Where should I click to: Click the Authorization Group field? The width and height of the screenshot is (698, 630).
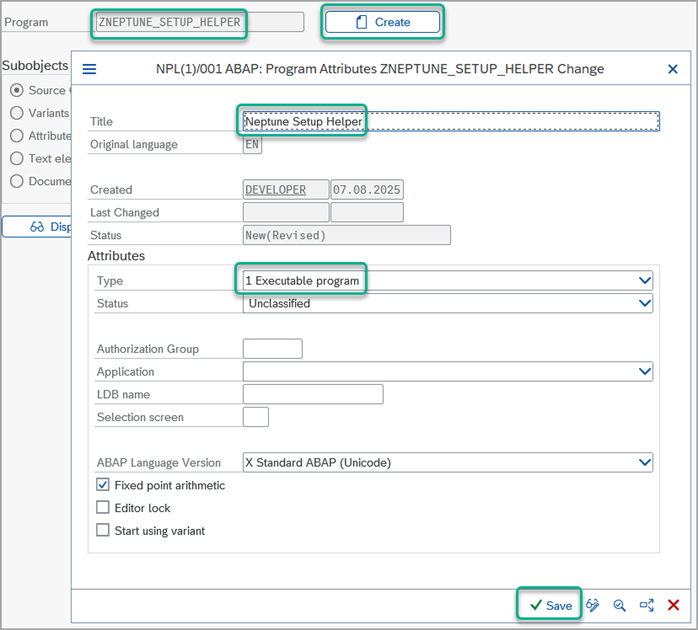(x=272, y=349)
